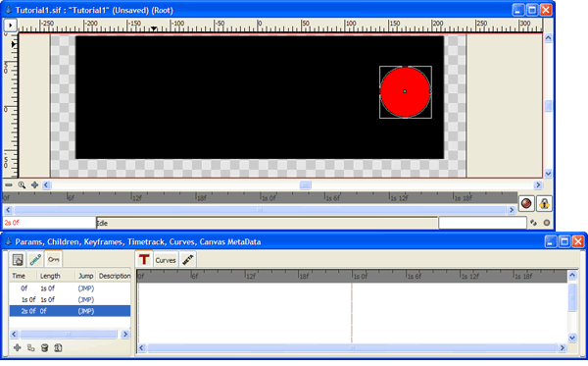Open the Timetrack panel tab

(x=144, y=259)
